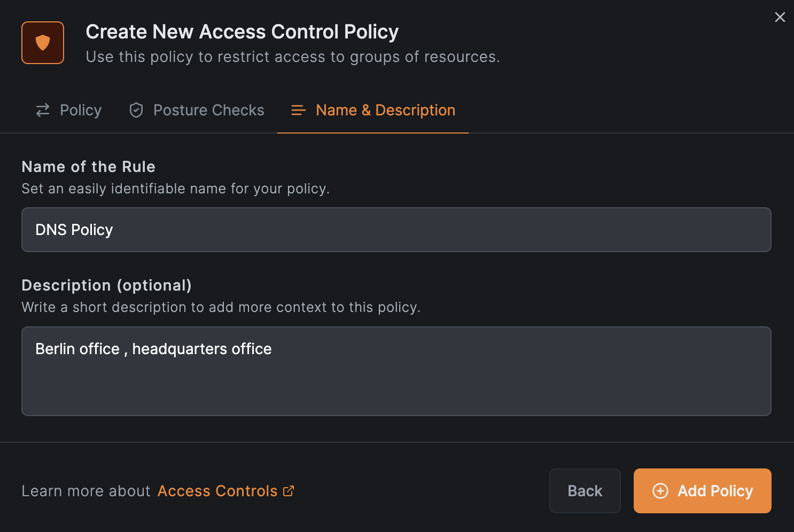Click the "Learn more about" text
Image resolution: width=794 pixels, height=532 pixels.
click(86, 491)
